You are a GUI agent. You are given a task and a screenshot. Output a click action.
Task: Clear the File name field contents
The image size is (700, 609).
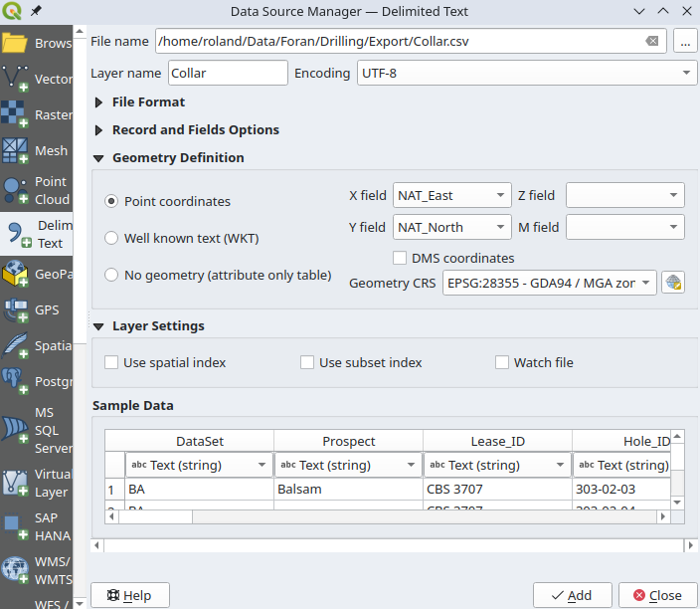(x=652, y=41)
